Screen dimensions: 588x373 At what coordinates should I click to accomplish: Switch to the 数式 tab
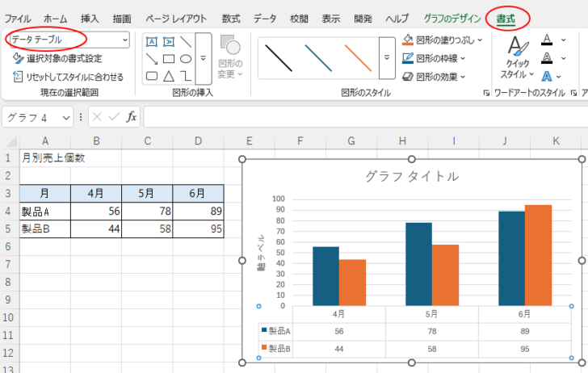231,19
